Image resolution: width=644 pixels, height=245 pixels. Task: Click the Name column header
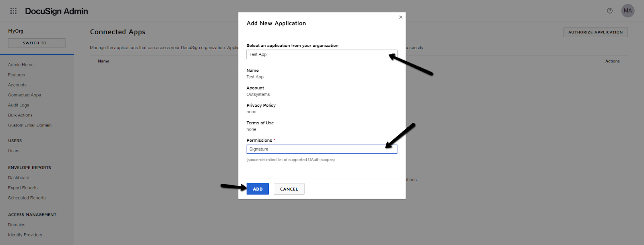tap(103, 61)
